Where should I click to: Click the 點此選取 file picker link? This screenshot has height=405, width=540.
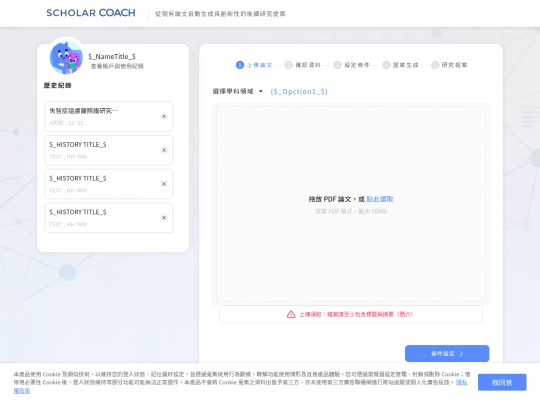380,199
